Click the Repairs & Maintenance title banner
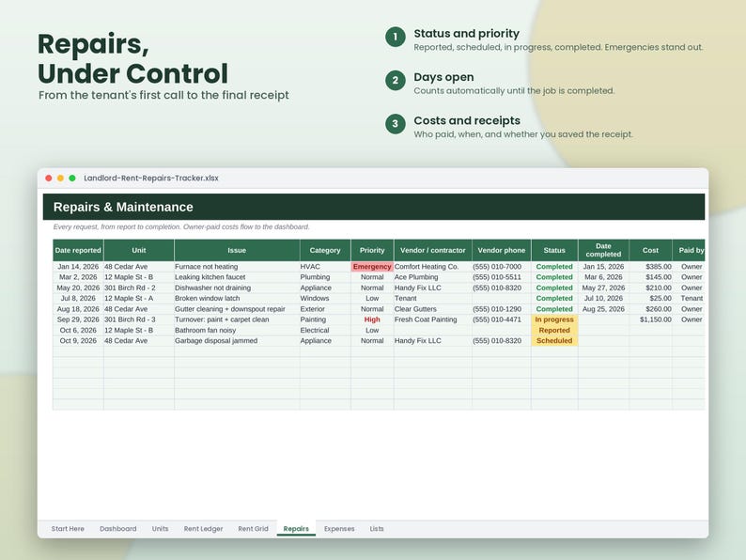 (374, 207)
